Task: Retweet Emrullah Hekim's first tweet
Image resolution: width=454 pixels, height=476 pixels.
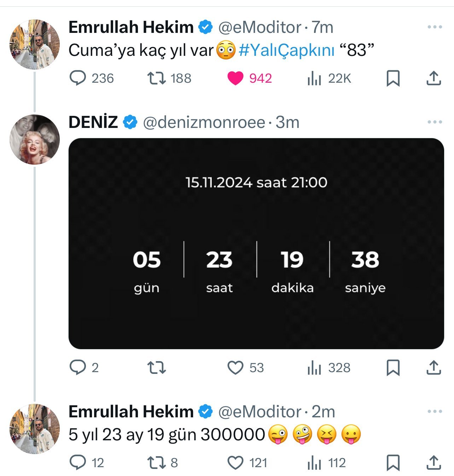Action: point(156,78)
